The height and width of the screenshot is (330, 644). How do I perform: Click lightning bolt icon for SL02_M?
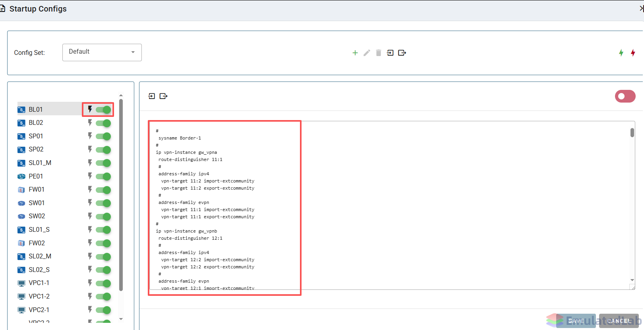90,256
